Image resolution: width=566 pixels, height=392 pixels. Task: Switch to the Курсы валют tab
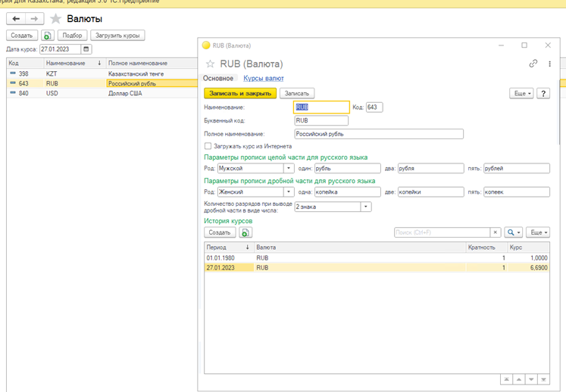click(263, 78)
